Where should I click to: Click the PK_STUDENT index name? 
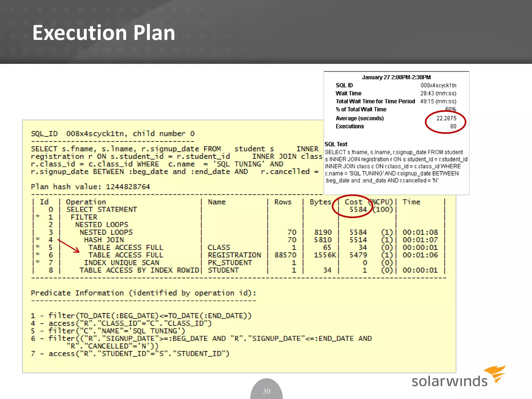(x=230, y=263)
